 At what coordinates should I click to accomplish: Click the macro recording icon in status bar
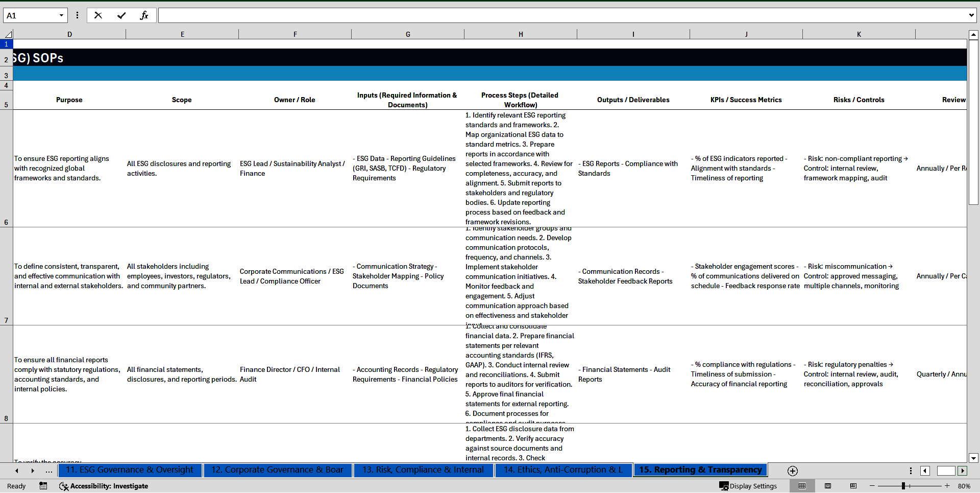[43, 486]
